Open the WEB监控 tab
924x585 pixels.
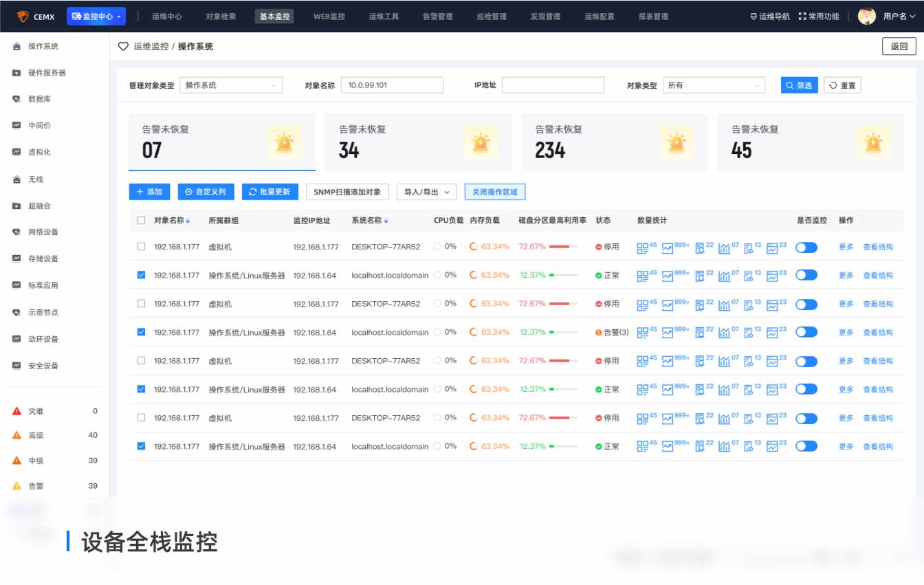[x=329, y=16]
